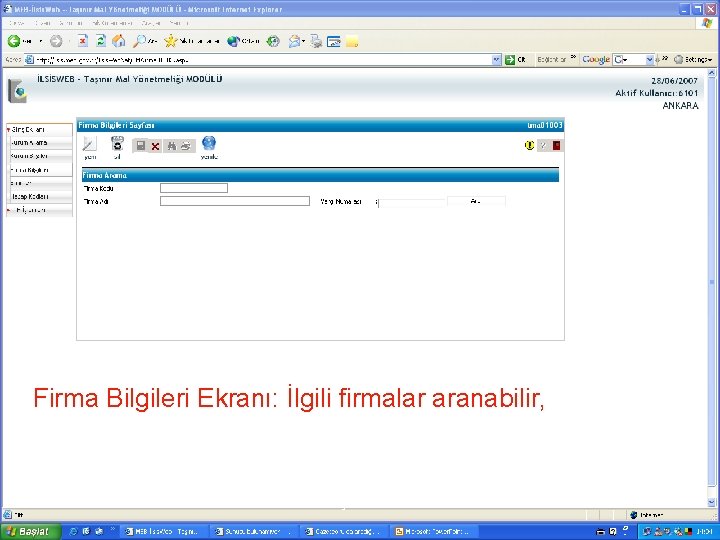Viewport: 720px width, 540px height.
Task: Click the Google toolbar logo
Action: 596,59
